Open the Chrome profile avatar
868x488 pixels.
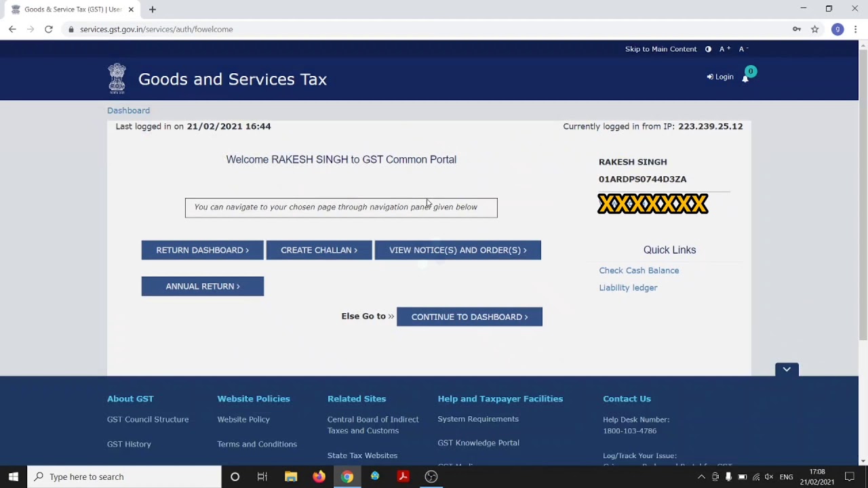click(837, 29)
